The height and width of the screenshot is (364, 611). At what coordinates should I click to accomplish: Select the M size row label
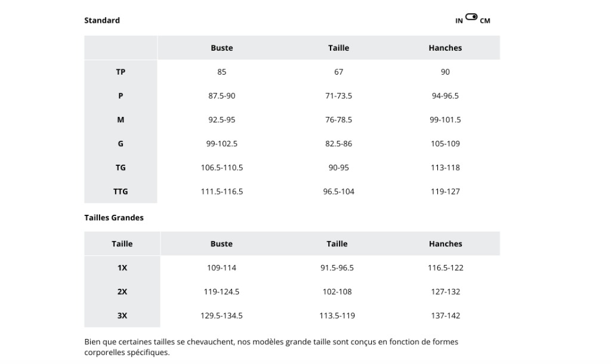click(121, 120)
